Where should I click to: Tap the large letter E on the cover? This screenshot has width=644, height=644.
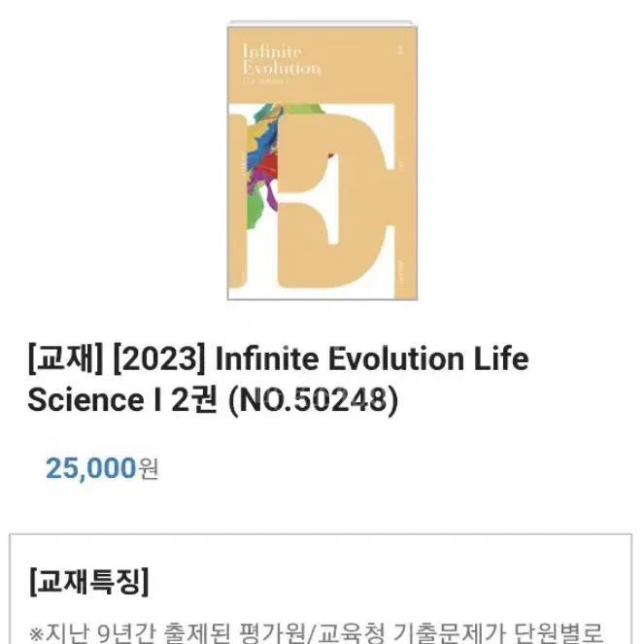pos(333,201)
